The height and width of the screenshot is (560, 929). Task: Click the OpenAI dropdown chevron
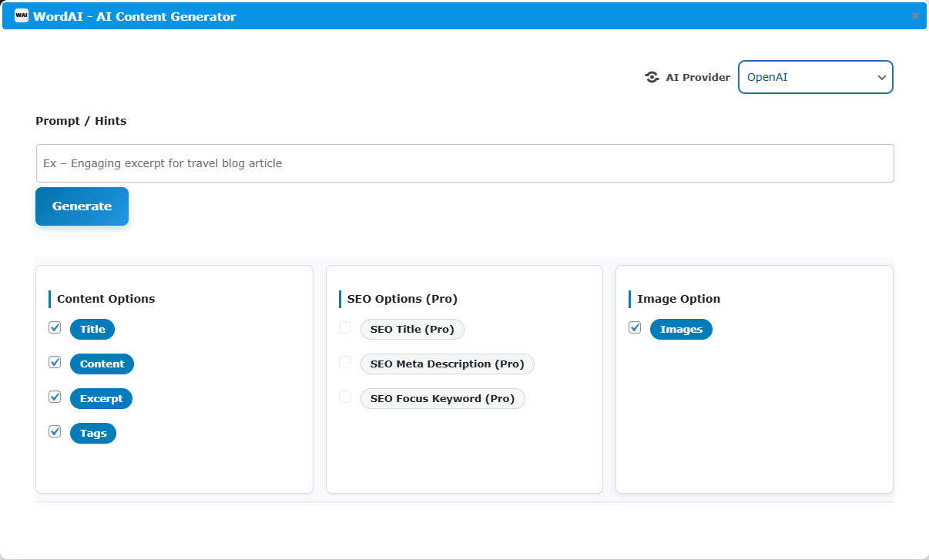[881, 77]
